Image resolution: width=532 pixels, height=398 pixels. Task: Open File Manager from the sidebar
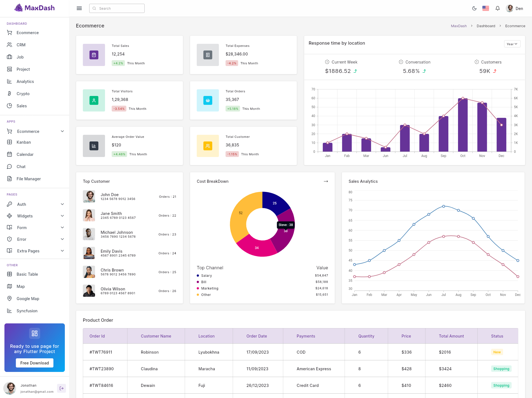point(29,179)
